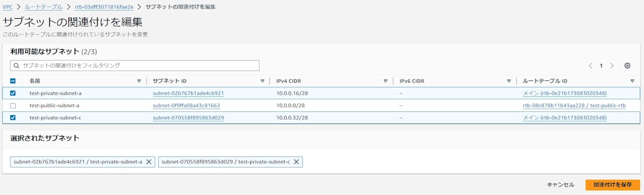The height and width of the screenshot is (195, 644).
Task: Open subnet-0f9ffa08a43c81663 link
Action: pos(186,106)
